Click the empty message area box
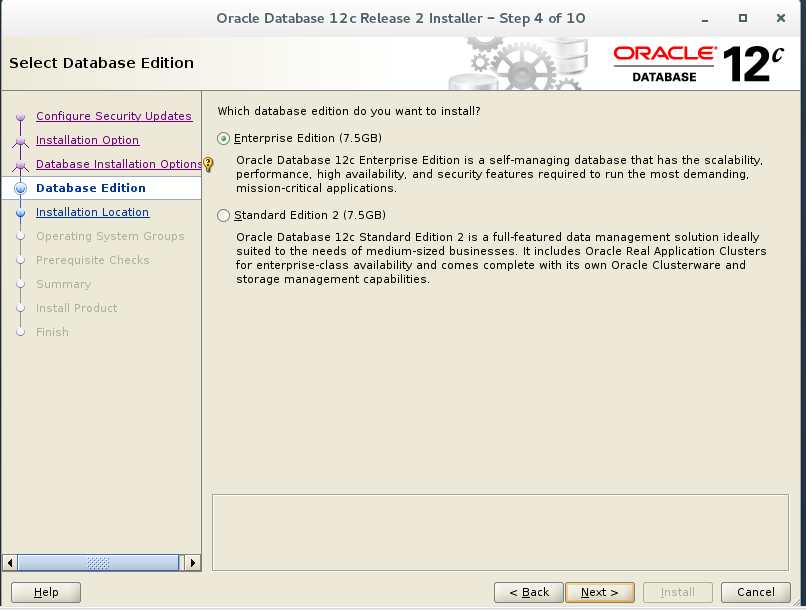Screen dimensions: 806x610 click(x=500, y=532)
